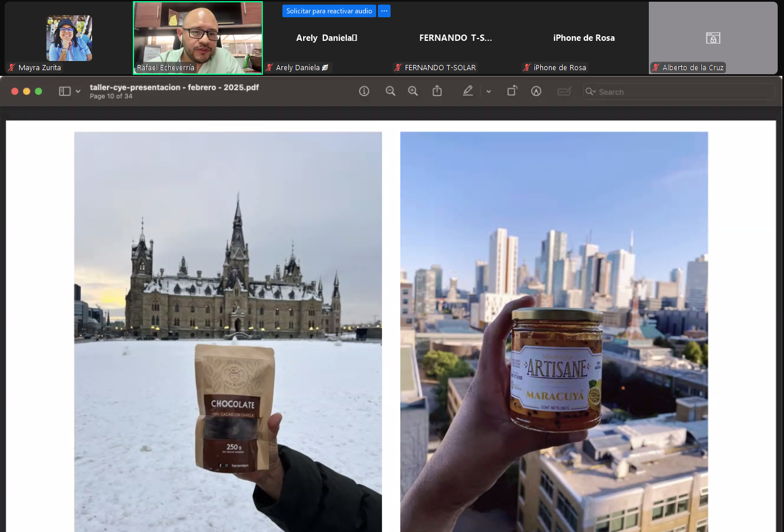Select the Markup highlight pen tool
Screen dimensions: 784x532
(468, 91)
